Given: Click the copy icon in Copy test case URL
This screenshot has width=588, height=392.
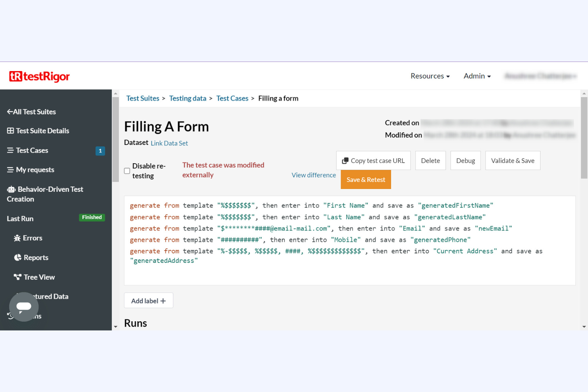Looking at the screenshot, I should coord(345,161).
